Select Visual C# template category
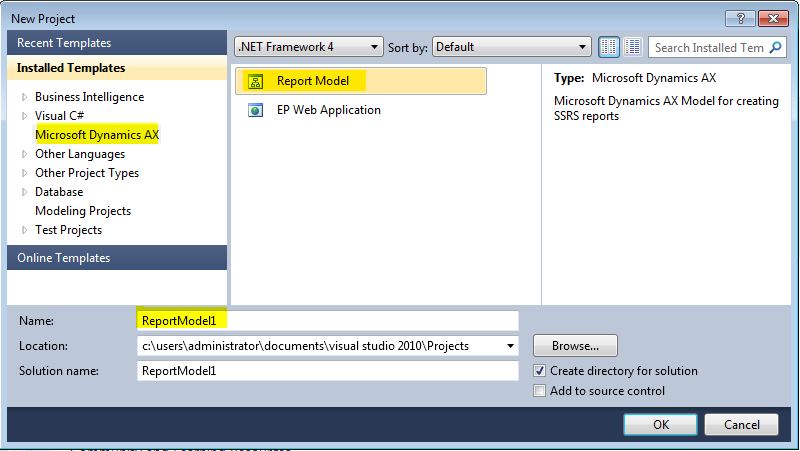Image resolution: width=800 pixels, height=451 pixels. 59,116
